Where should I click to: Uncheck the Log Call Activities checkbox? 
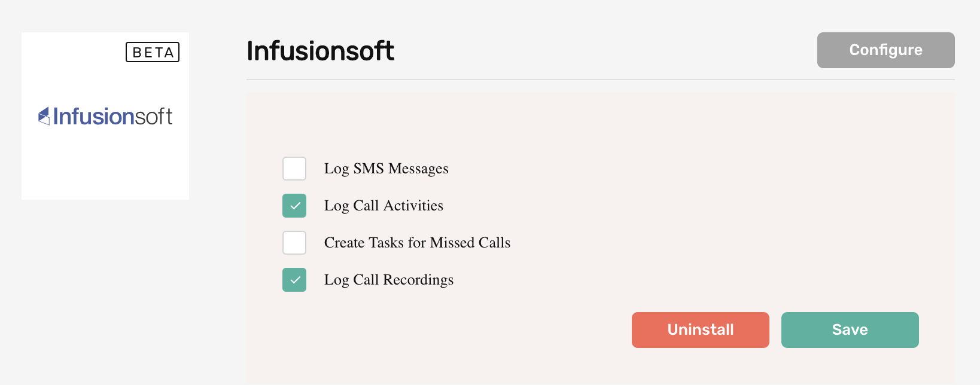coord(294,206)
